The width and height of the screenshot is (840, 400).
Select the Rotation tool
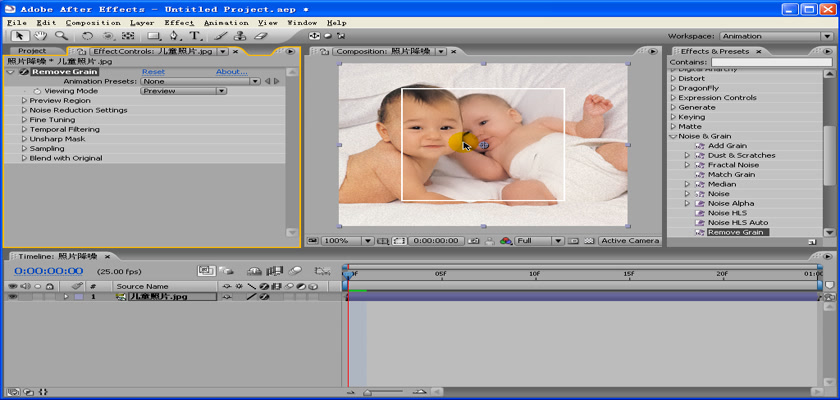coord(87,36)
